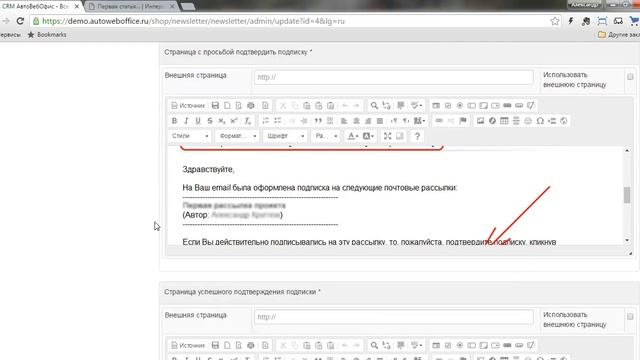This screenshot has width=640, height=360.
Task: Insert Radio Button field in subscription request editor
Action: coord(460,106)
